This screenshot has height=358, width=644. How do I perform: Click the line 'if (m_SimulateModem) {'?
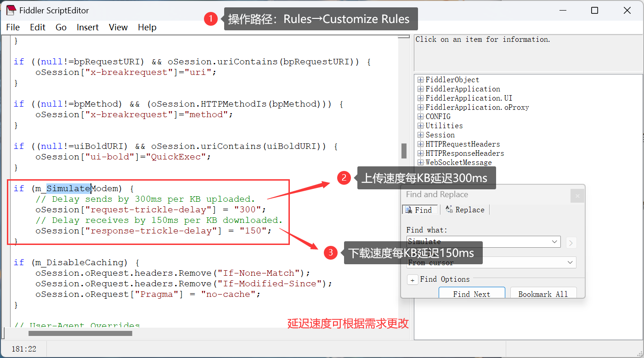73,188
